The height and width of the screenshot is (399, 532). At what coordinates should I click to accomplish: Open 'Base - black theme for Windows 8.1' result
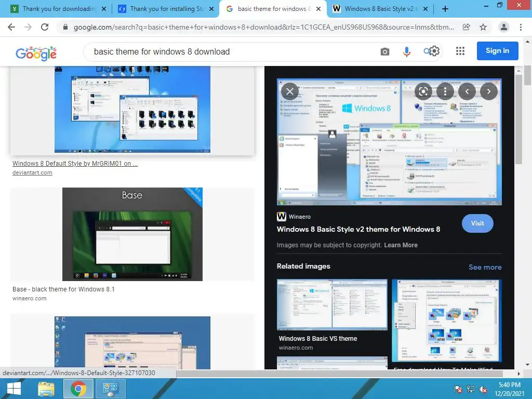63,289
